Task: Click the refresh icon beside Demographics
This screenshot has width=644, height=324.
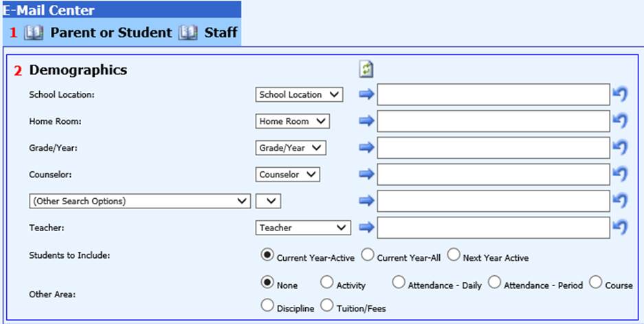Action: [368, 69]
